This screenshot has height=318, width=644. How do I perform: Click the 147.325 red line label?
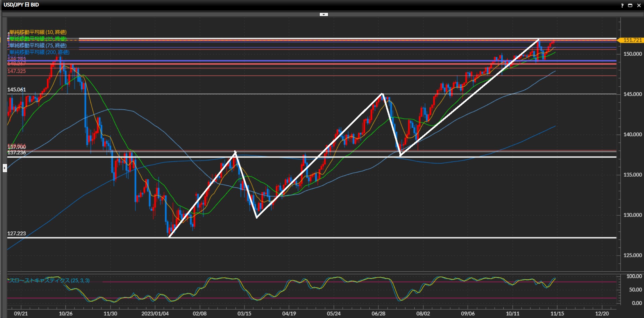16,71
